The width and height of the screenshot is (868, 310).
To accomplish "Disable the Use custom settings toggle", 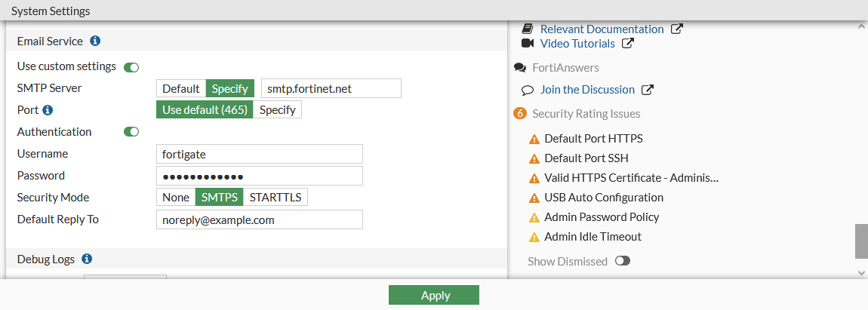I will (132, 67).
